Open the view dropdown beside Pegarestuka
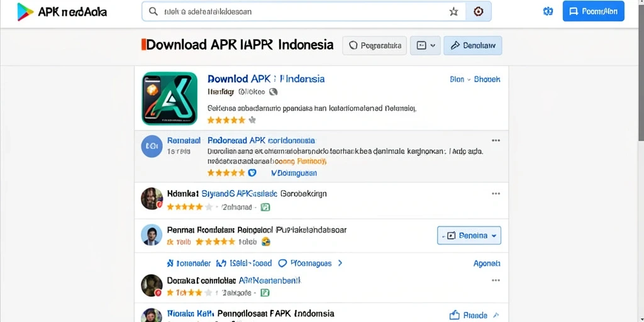 pos(426,45)
